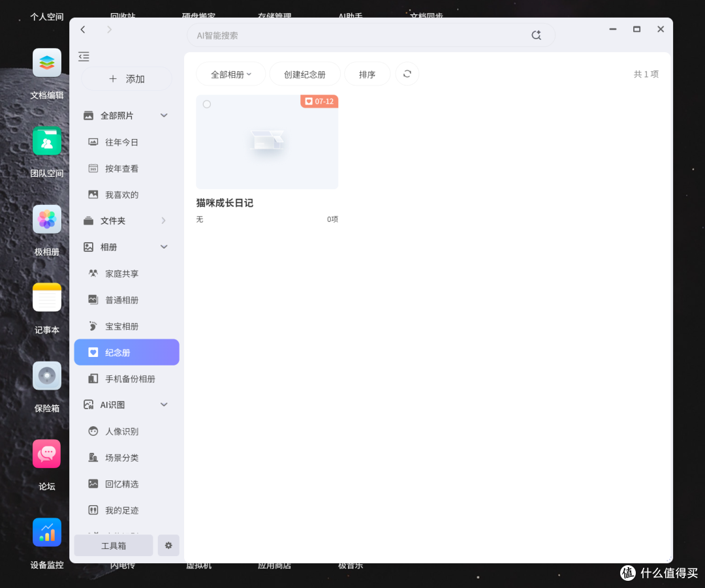
Task: Minimize the album window
Action: [613, 29]
